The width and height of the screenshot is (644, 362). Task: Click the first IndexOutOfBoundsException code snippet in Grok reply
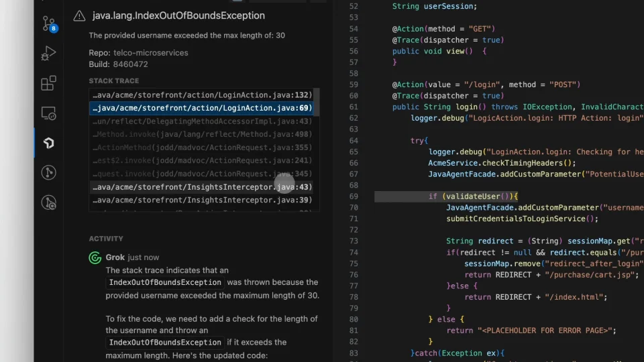coord(165,282)
